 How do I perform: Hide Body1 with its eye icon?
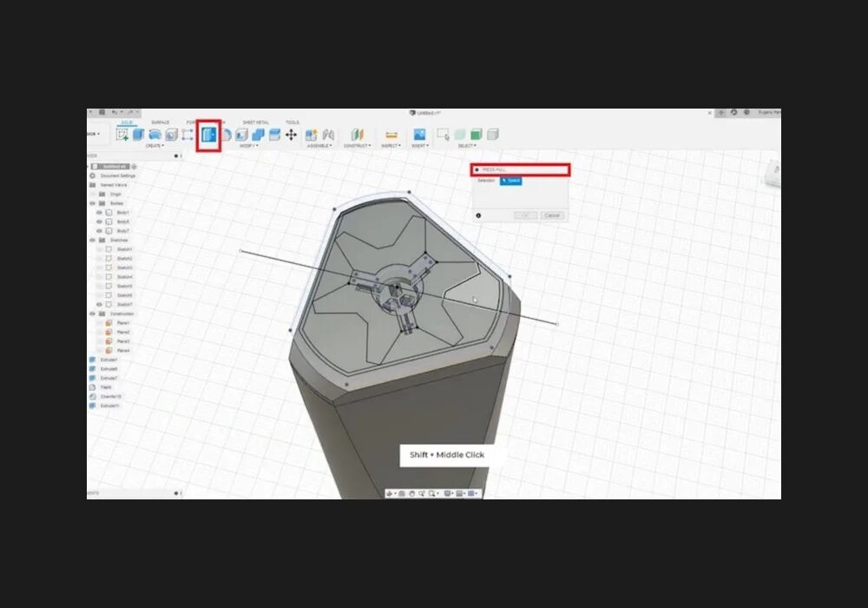(x=100, y=213)
